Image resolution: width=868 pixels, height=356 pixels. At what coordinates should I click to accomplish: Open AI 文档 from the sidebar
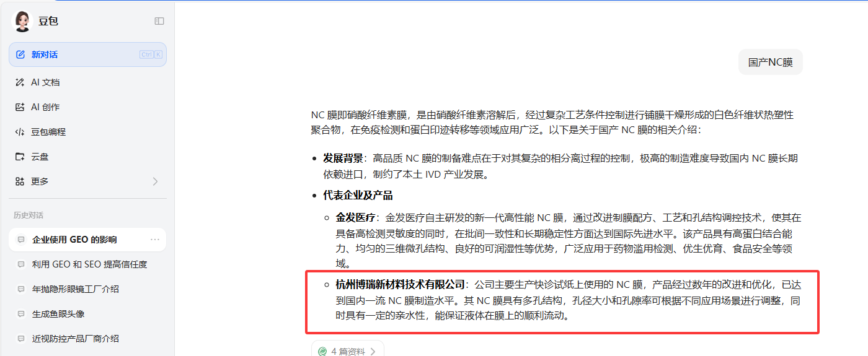click(87, 82)
